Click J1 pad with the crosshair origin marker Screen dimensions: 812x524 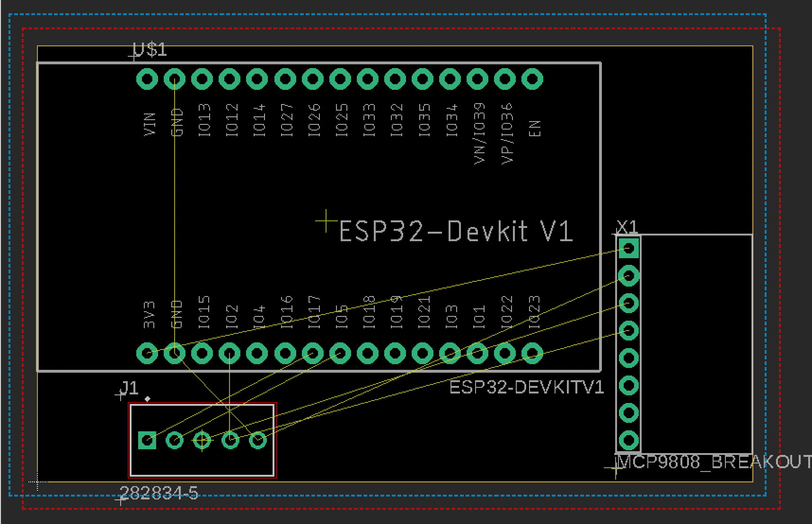click(x=202, y=440)
